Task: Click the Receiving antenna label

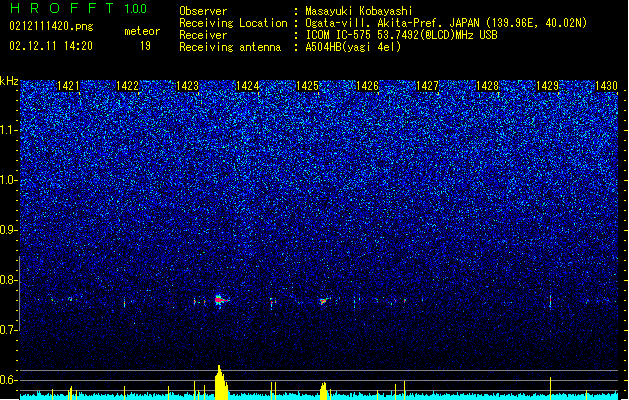Action: [x=230, y=47]
